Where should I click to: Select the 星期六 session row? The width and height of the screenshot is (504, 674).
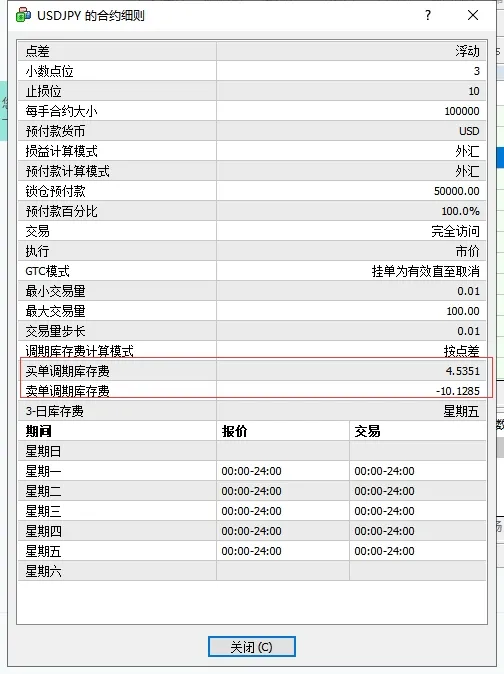pyautogui.click(x=252, y=571)
